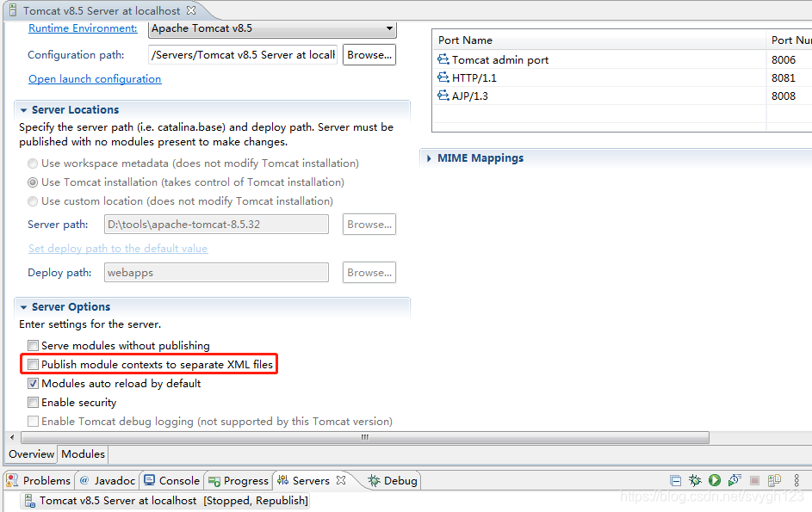
Task: Click the Tomcat server icon in Servers list
Action: 30,501
